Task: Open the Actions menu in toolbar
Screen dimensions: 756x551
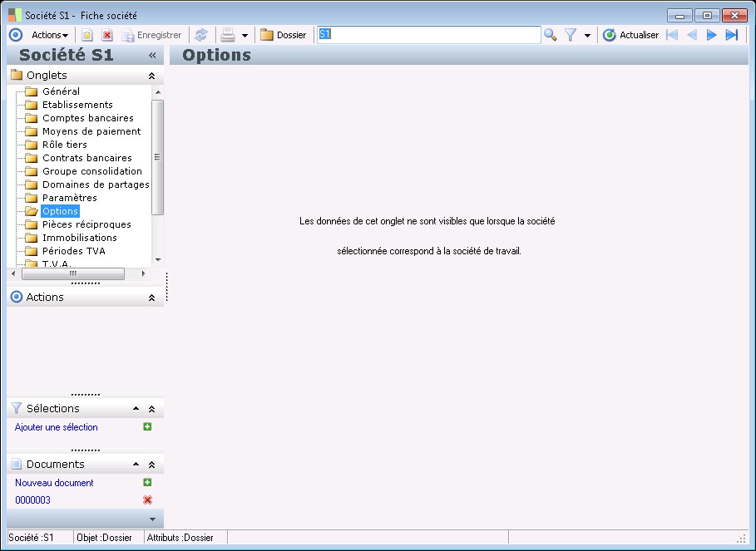Action: point(50,35)
